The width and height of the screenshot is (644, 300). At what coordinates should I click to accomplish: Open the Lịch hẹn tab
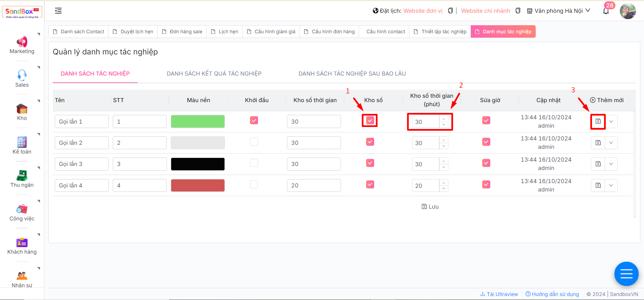225,32
